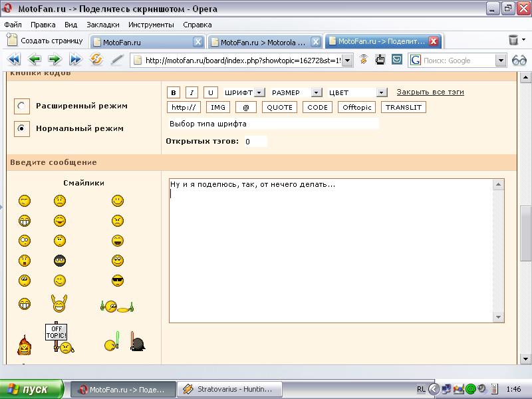532x399 pixels.
Task: Click the URL address field
Action: pos(242,61)
